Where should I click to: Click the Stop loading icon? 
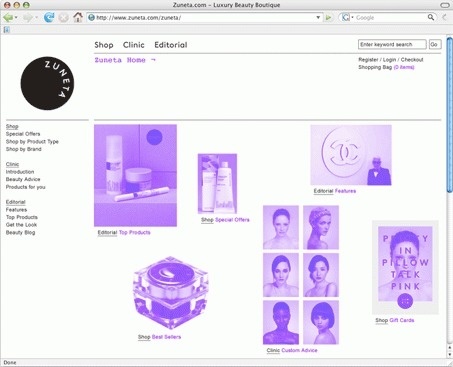pyautogui.click(x=63, y=17)
